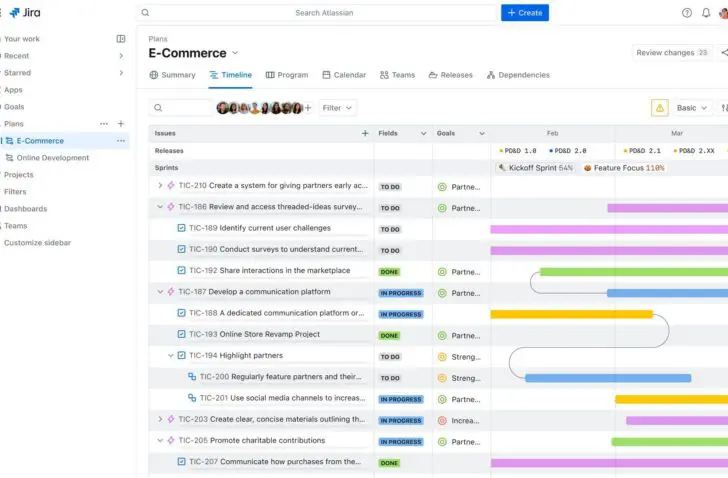Image resolution: width=728 pixels, height=478 pixels.
Task: Expand the Recent sidebar section
Action: 121,56
